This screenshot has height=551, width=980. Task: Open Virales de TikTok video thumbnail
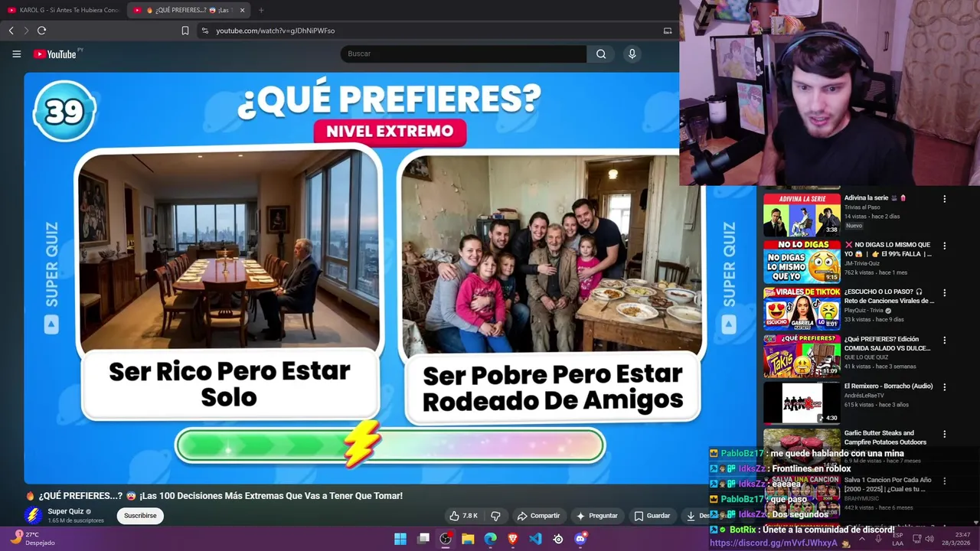click(802, 308)
